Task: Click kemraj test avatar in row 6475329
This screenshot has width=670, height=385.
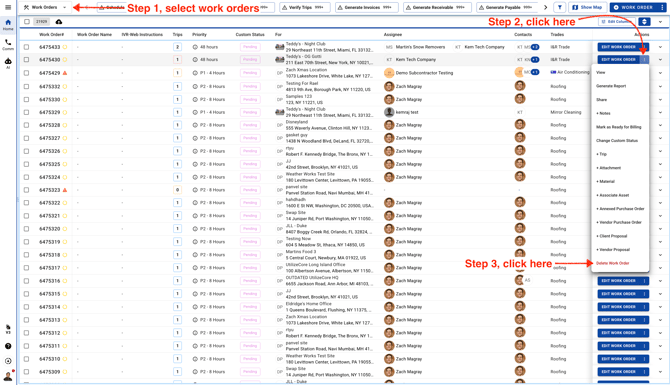Action: pyautogui.click(x=389, y=112)
